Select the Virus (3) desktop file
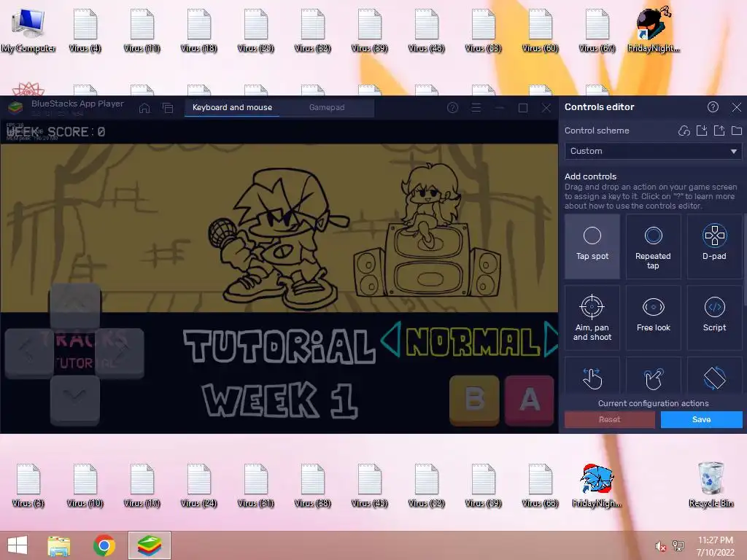The image size is (747, 560). pyautogui.click(x=28, y=486)
